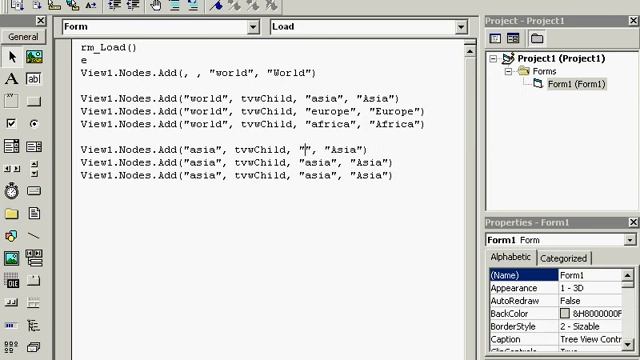Select the OptionButton control in the toolbox
This screenshot has height=360, width=640.
[34, 123]
